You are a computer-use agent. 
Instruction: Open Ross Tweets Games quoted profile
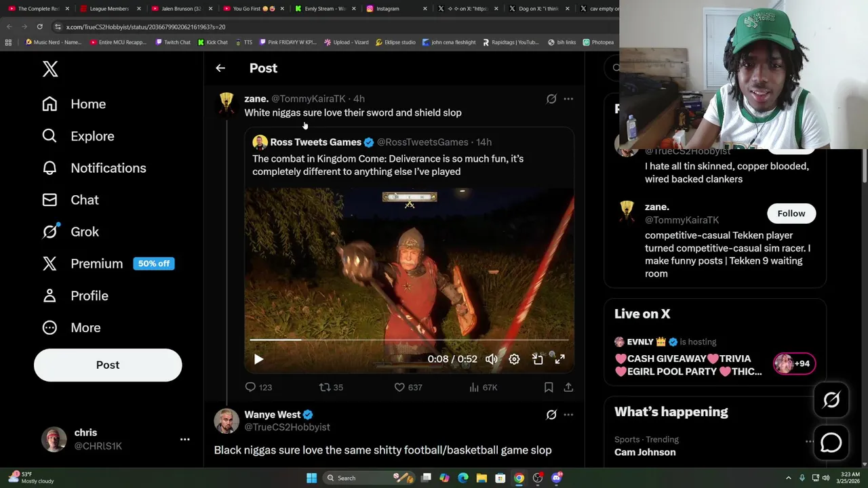tap(315, 142)
